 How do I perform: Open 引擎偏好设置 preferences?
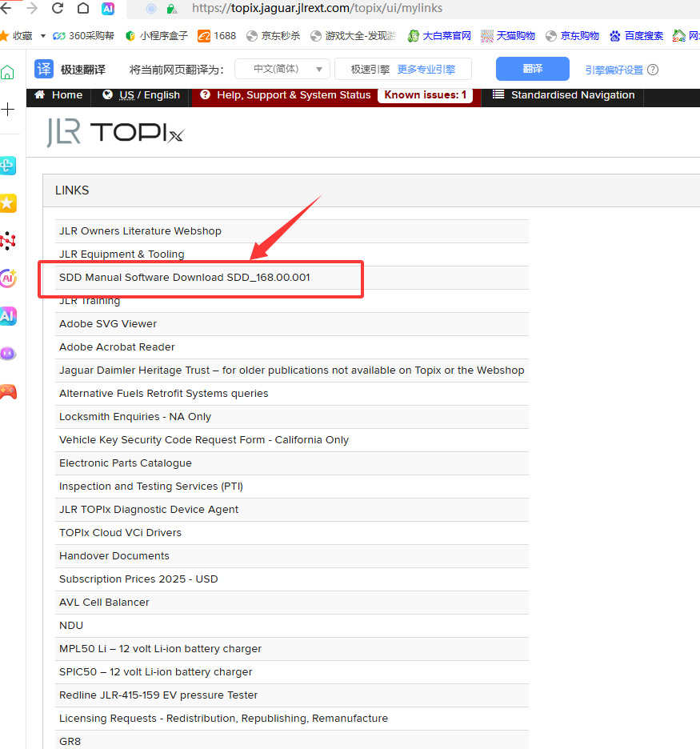614,70
